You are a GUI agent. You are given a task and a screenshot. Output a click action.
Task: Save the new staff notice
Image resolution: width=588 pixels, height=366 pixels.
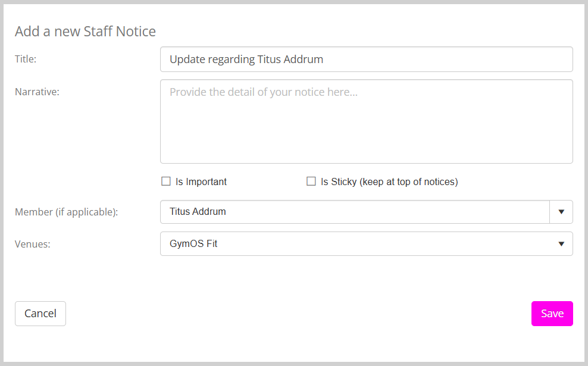click(552, 314)
